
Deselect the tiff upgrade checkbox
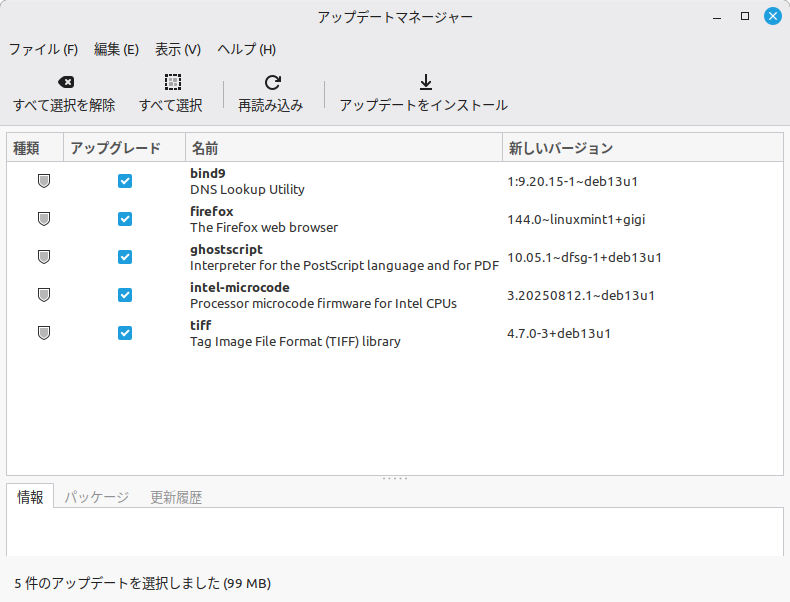point(125,333)
